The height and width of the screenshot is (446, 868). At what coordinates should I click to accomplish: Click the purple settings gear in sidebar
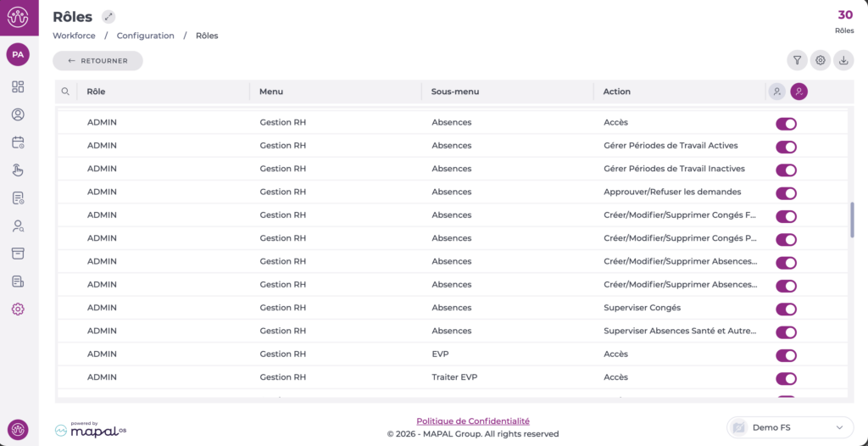click(18, 309)
